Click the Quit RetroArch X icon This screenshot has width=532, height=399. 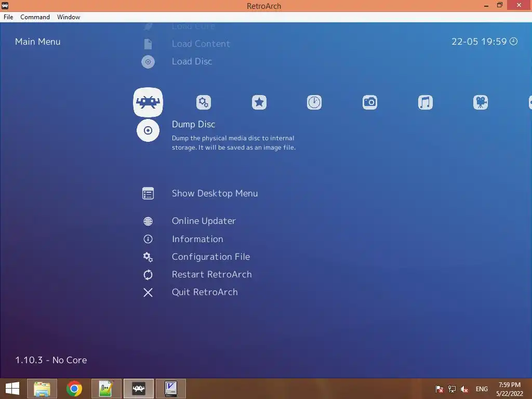pyautogui.click(x=148, y=292)
